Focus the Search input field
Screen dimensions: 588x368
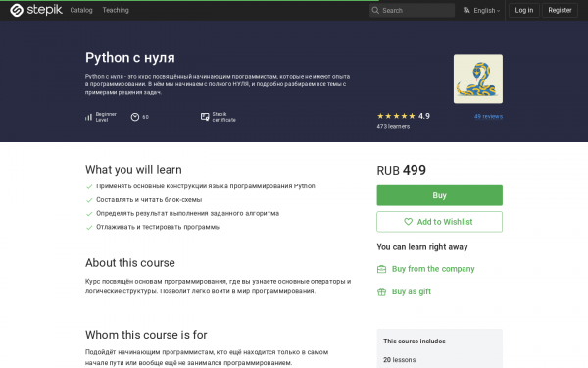(x=412, y=10)
